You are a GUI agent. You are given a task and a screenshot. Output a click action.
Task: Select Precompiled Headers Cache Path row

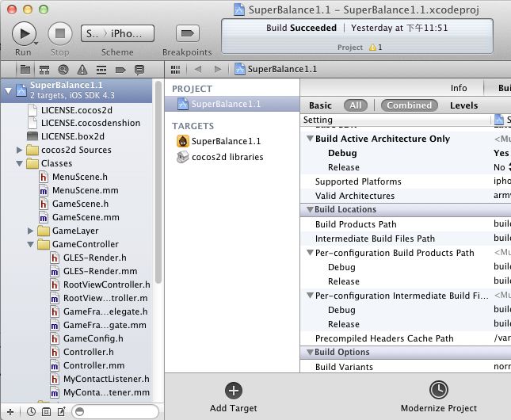[x=406, y=338]
